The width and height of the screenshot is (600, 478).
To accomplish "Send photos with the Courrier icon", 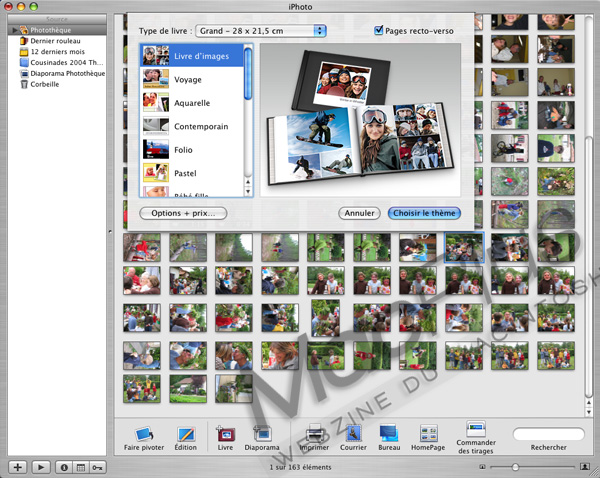I will tap(353, 433).
